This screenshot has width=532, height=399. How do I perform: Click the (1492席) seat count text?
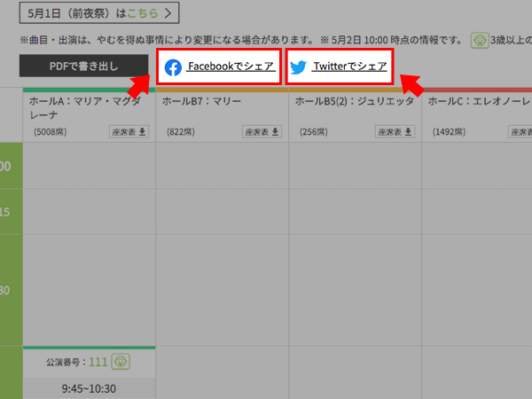[449, 132]
